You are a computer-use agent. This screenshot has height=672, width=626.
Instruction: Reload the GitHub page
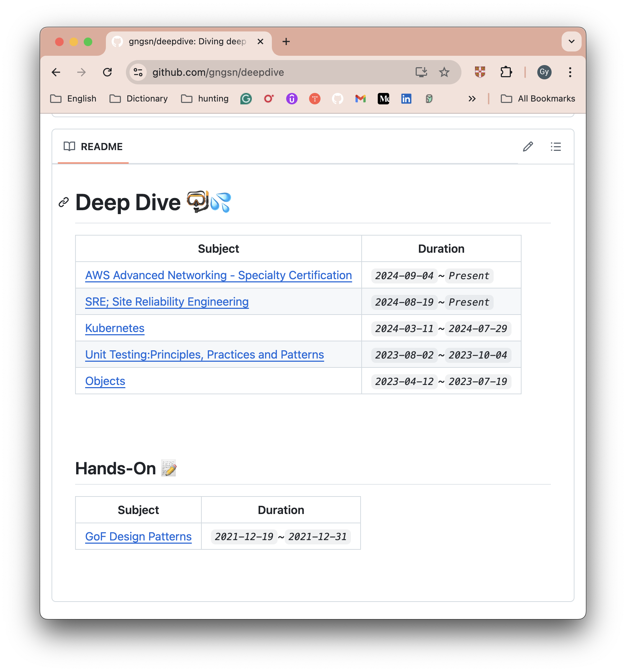[107, 72]
